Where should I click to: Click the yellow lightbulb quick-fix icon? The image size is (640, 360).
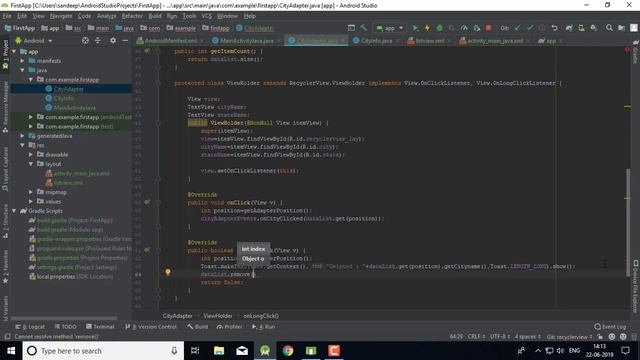click(168, 272)
